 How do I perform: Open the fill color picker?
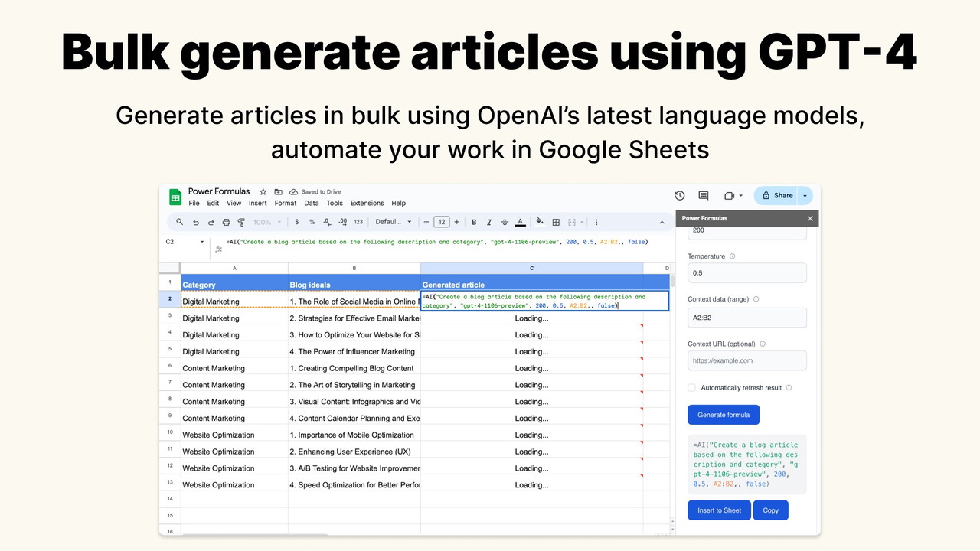click(539, 222)
